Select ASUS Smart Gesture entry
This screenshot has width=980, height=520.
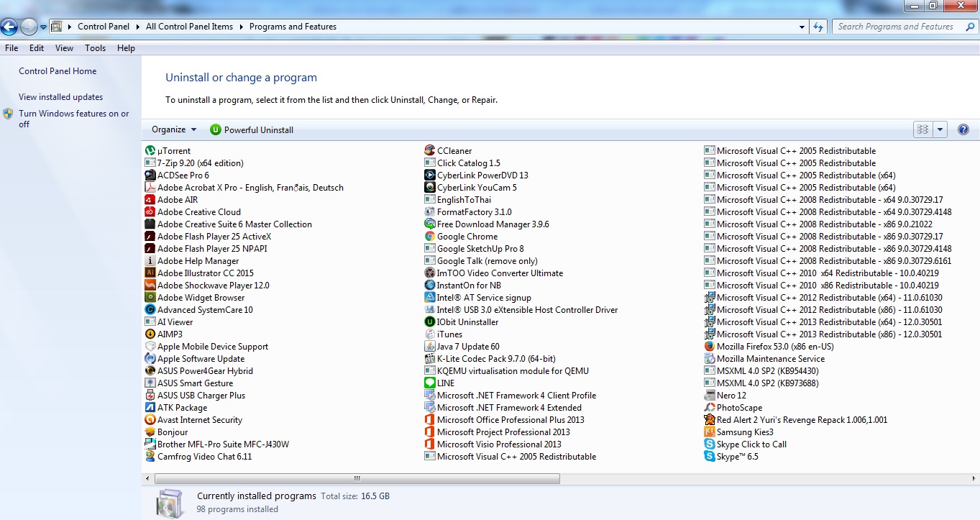point(189,383)
